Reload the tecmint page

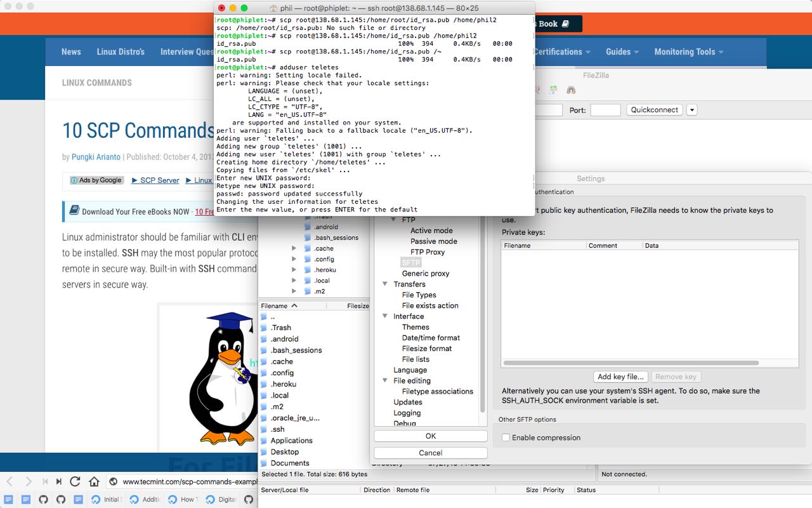(x=75, y=481)
